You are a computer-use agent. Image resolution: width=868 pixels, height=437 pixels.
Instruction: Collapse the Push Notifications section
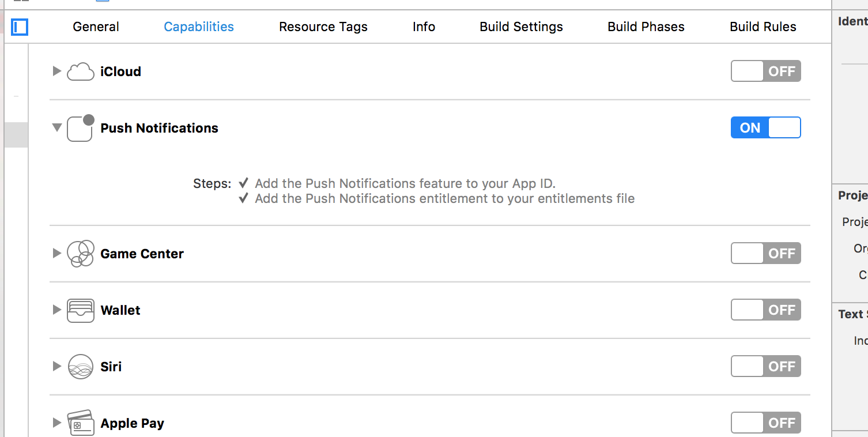tap(56, 127)
